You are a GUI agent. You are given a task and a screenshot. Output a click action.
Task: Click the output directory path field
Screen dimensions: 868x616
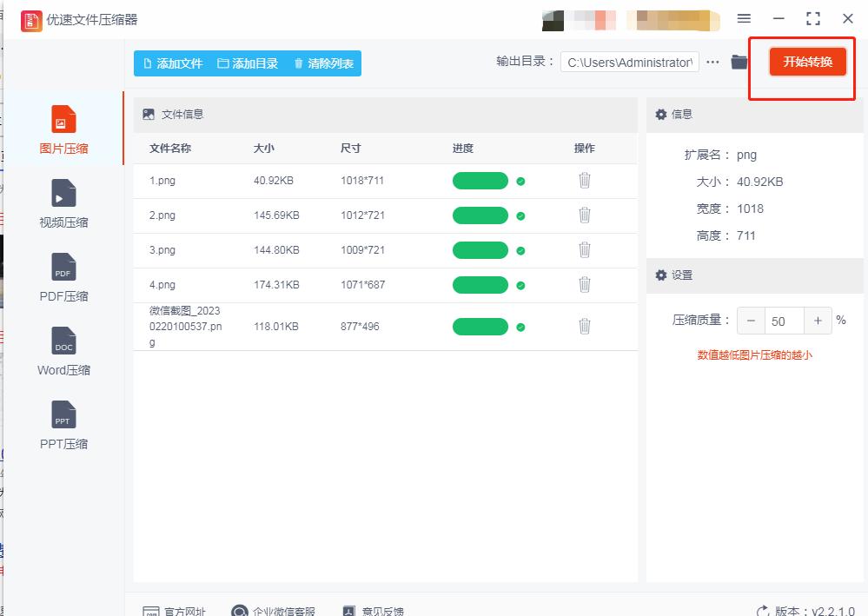(x=629, y=62)
